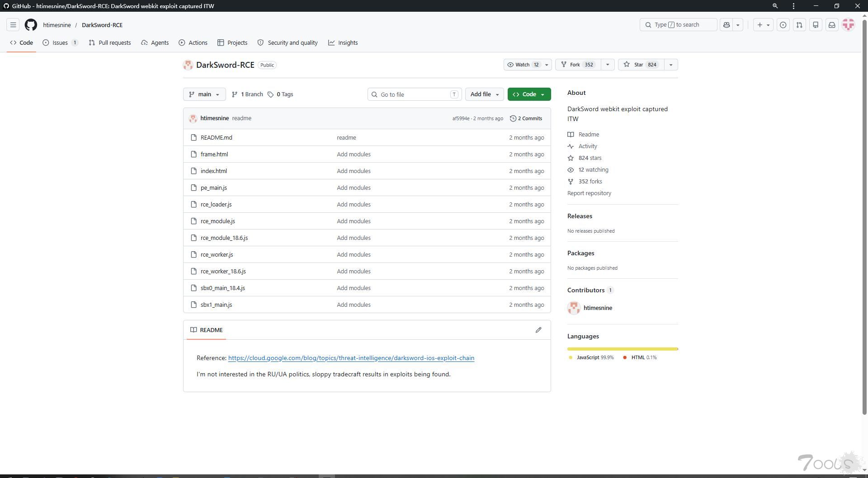This screenshot has height=478, width=868.
Task: Open the rce_loader.js file
Action: pos(216,204)
